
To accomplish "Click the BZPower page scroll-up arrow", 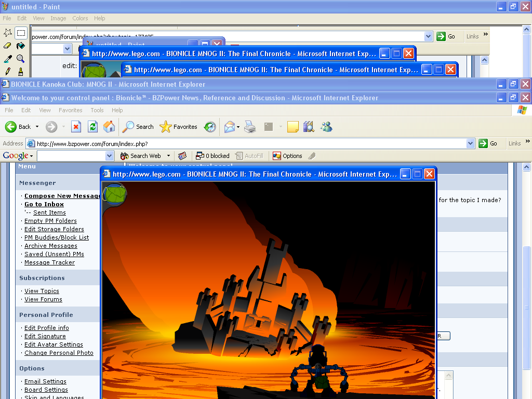I will [526, 167].
